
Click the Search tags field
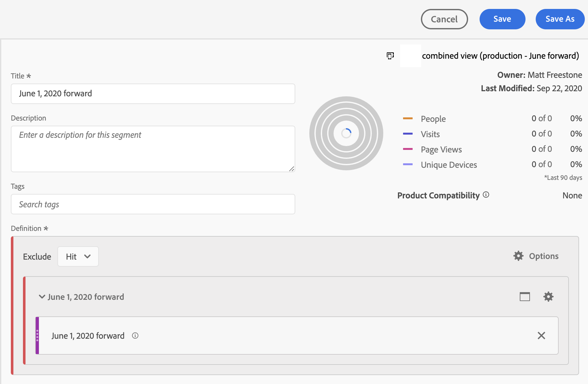tap(153, 204)
